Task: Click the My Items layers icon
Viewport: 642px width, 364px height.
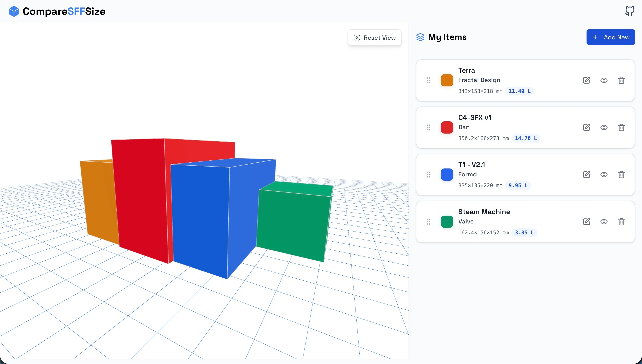Action: 420,37
